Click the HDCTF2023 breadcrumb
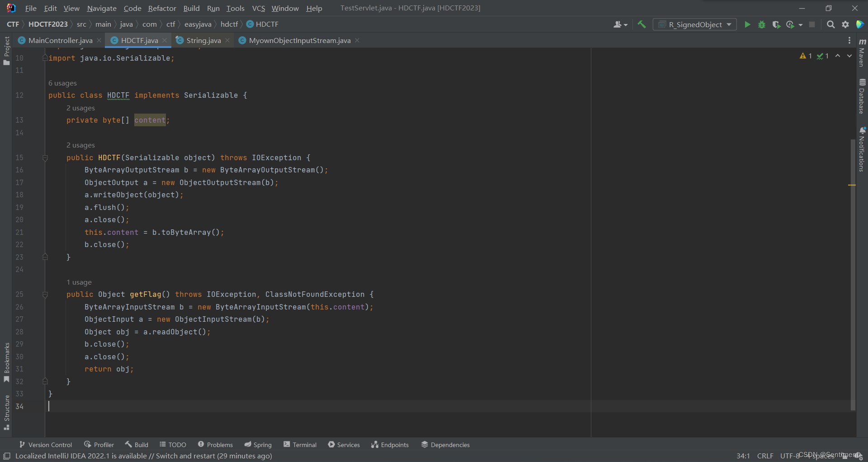The height and width of the screenshot is (462, 868). tap(48, 24)
